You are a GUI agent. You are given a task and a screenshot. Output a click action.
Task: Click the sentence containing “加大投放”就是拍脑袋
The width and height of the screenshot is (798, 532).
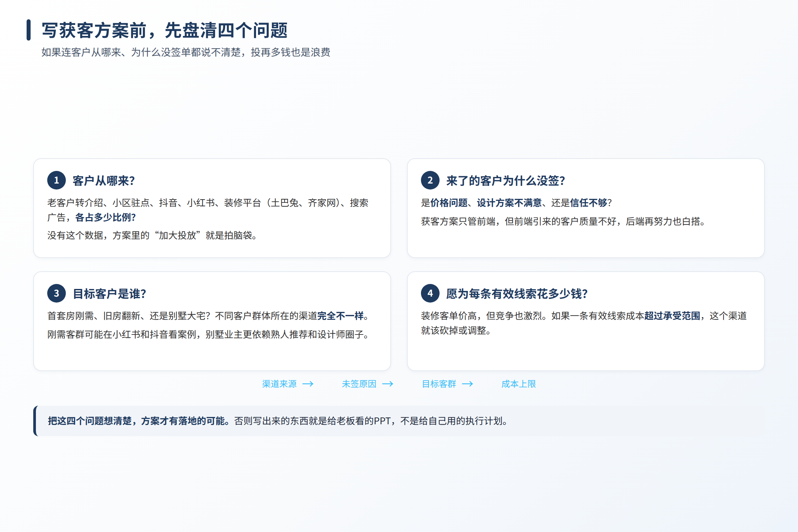click(152, 235)
